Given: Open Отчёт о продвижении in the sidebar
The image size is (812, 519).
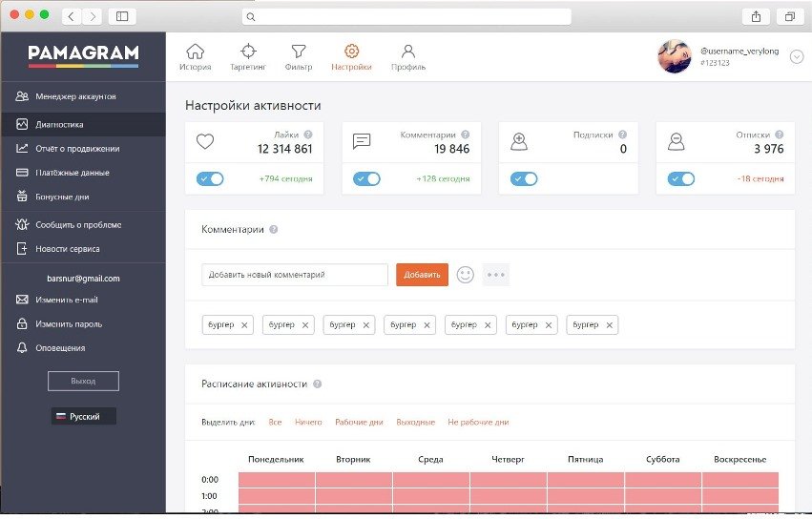Looking at the screenshot, I should click(x=83, y=149).
